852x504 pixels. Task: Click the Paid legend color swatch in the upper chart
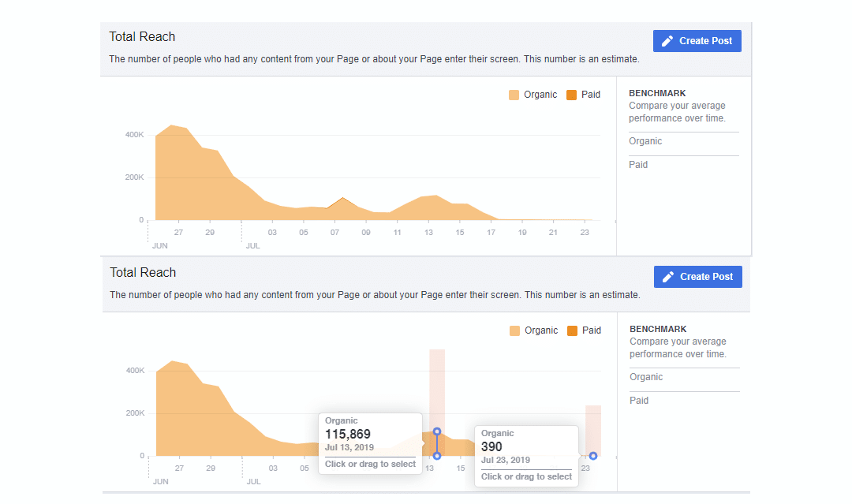[571, 95]
